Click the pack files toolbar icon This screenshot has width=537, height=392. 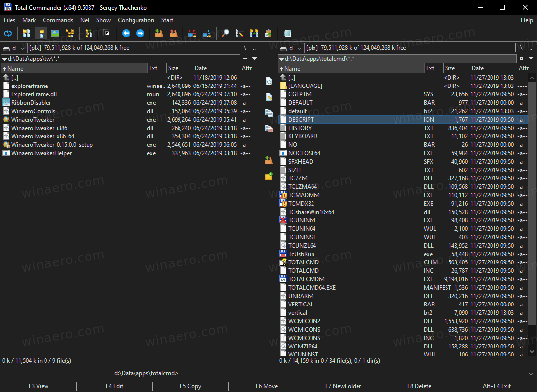(159, 33)
